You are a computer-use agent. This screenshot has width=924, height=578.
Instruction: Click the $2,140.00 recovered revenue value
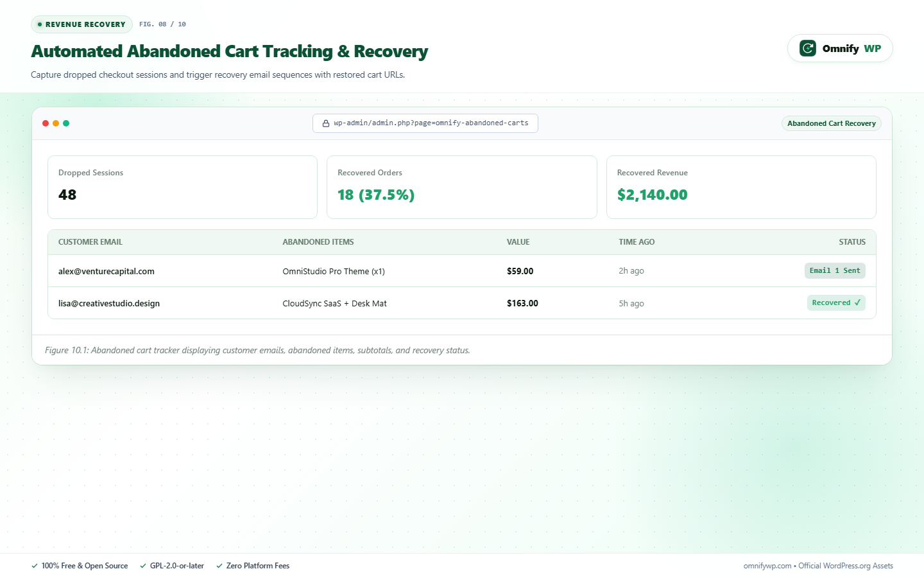(x=653, y=195)
